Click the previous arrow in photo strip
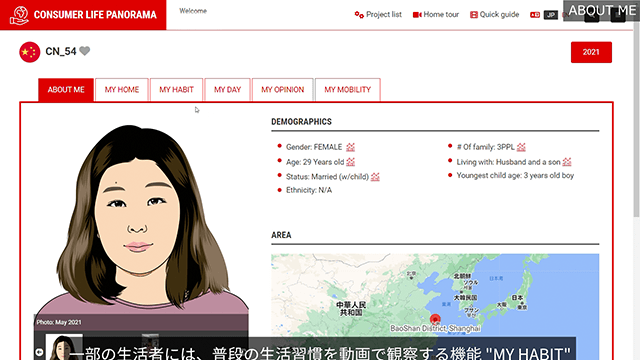Viewport: 640px width, 360px height. coord(39,352)
